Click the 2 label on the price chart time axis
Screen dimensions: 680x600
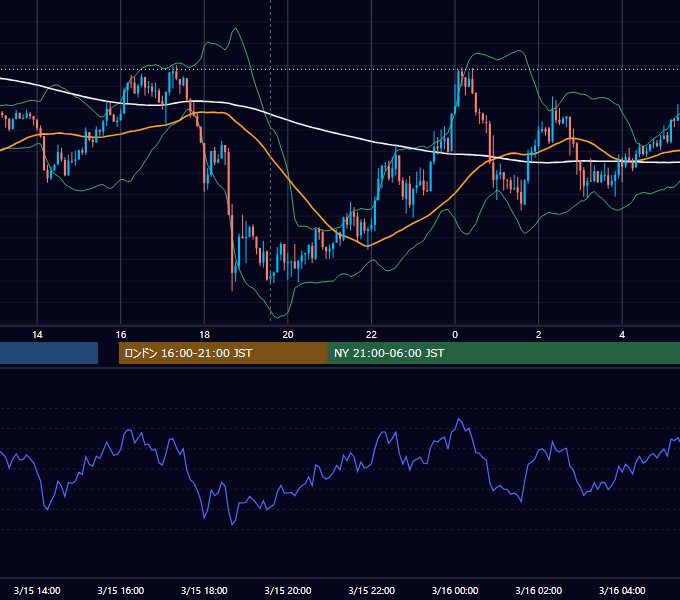click(x=539, y=335)
